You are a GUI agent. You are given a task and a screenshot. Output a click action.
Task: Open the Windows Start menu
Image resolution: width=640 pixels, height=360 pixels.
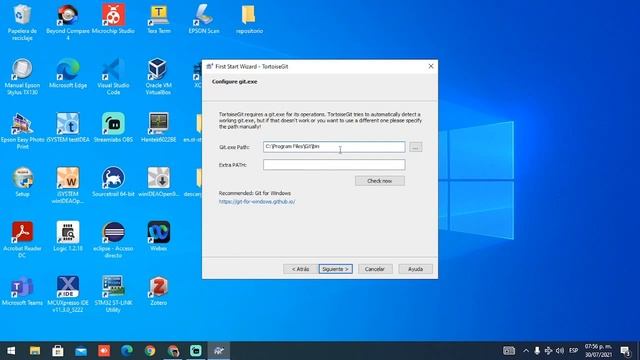click(11, 351)
